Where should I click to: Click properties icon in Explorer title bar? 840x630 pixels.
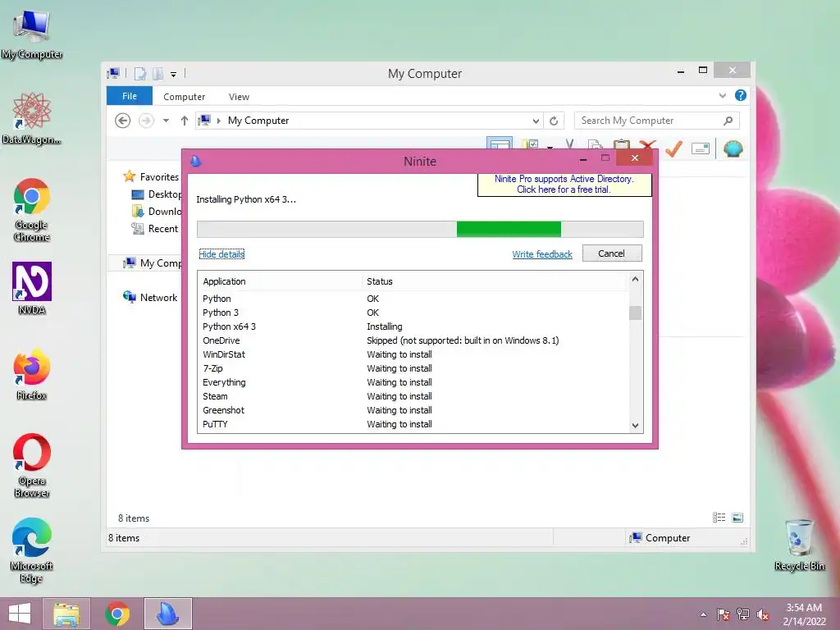pyautogui.click(x=139, y=73)
